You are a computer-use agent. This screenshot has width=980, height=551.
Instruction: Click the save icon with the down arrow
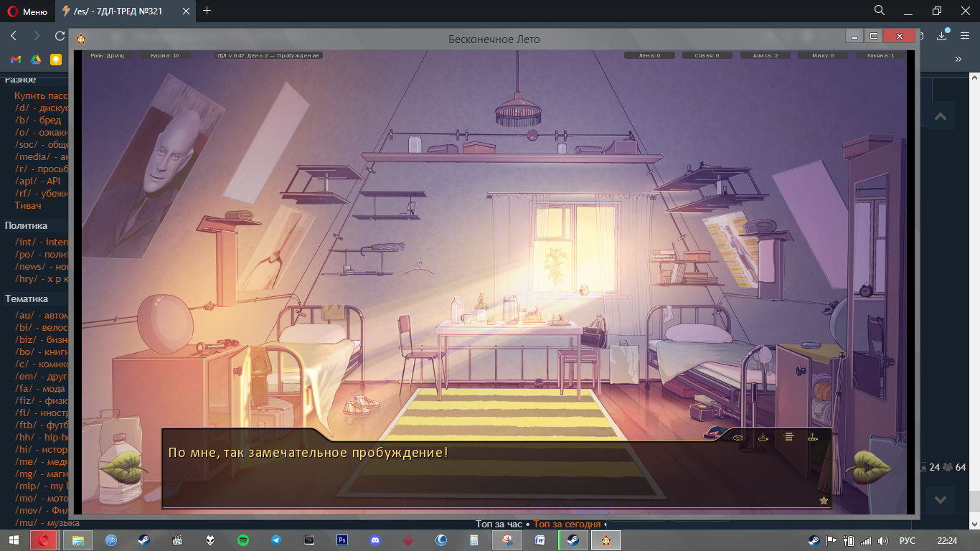[763, 437]
